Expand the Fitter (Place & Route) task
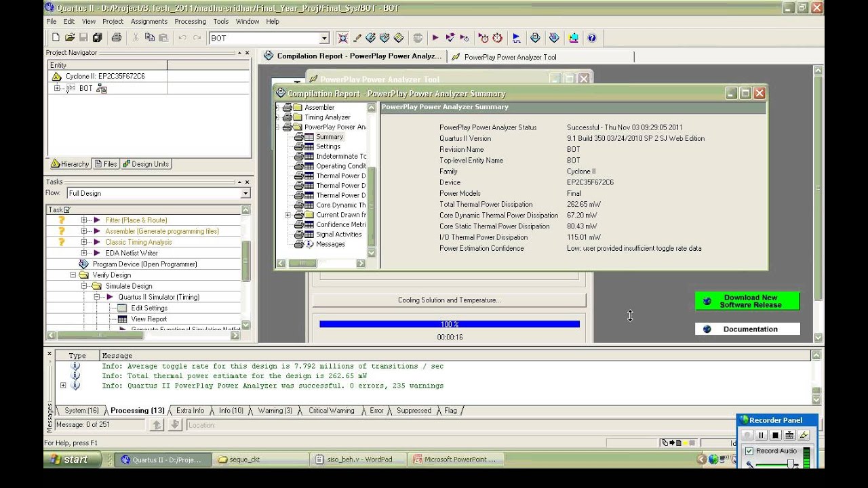 (84, 220)
